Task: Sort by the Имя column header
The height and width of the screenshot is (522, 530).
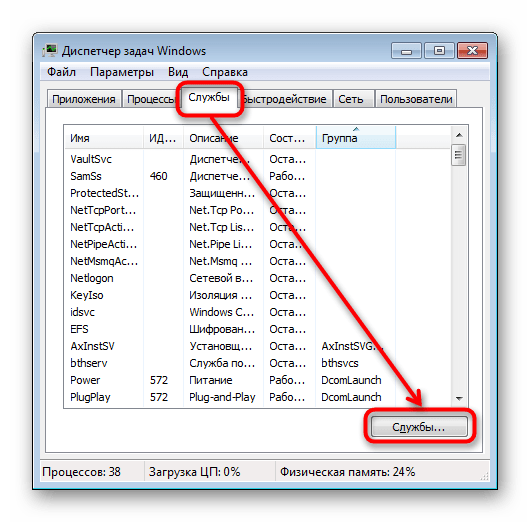Action: point(104,138)
